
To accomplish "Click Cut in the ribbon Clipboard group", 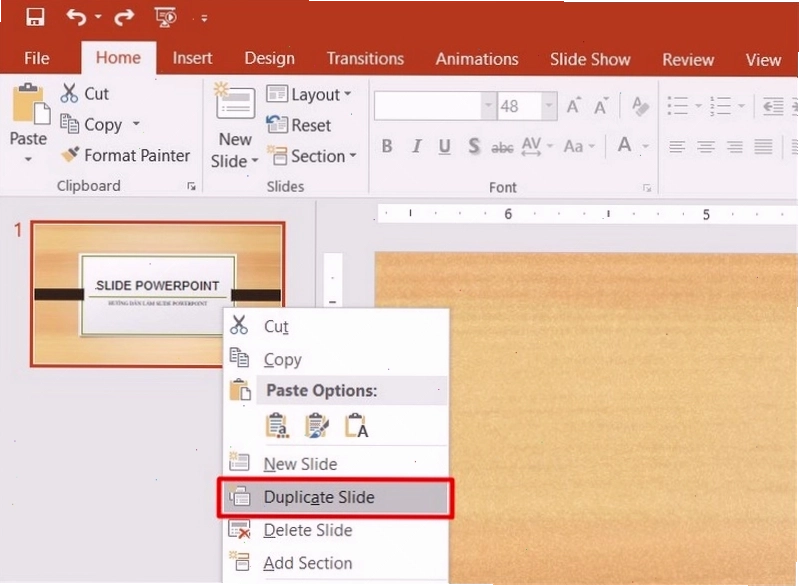I will (85, 94).
